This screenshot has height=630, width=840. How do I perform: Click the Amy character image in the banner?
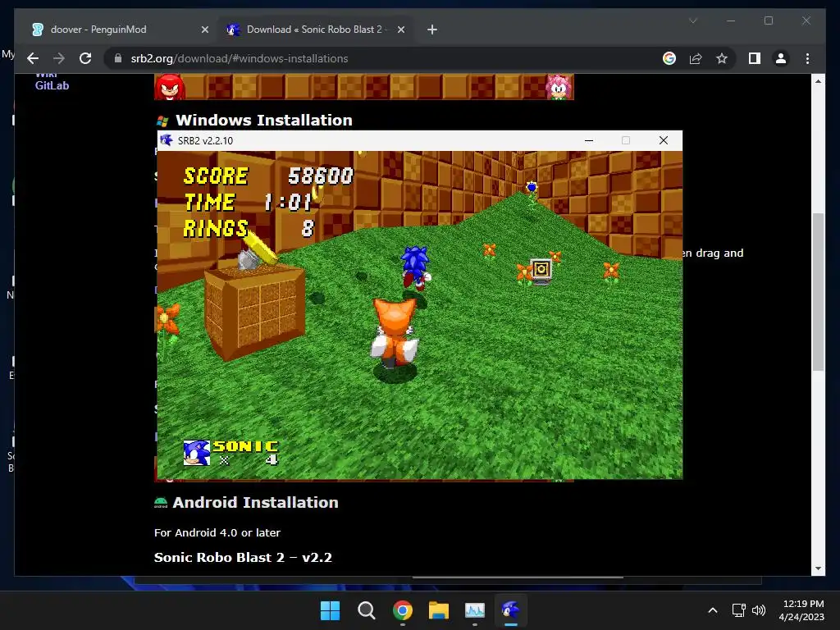click(559, 87)
